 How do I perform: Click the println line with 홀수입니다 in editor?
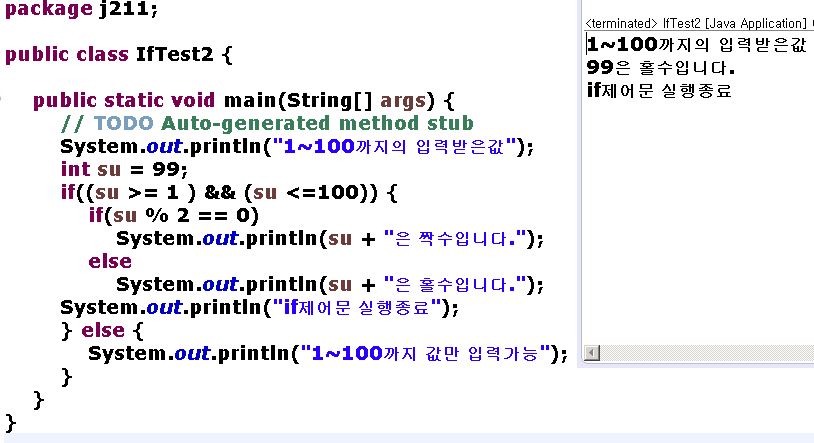tap(330, 285)
